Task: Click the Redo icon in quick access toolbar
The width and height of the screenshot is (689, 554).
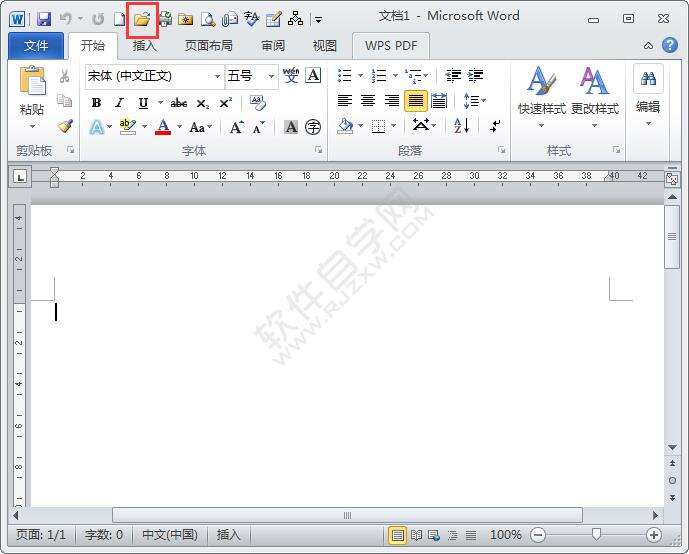Action: click(x=98, y=19)
